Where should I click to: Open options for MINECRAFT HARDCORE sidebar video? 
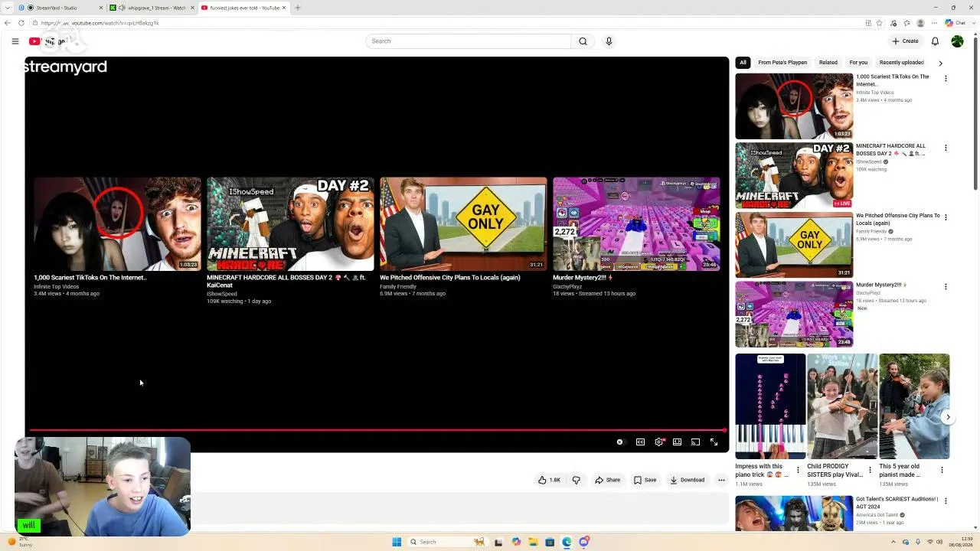(x=946, y=148)
